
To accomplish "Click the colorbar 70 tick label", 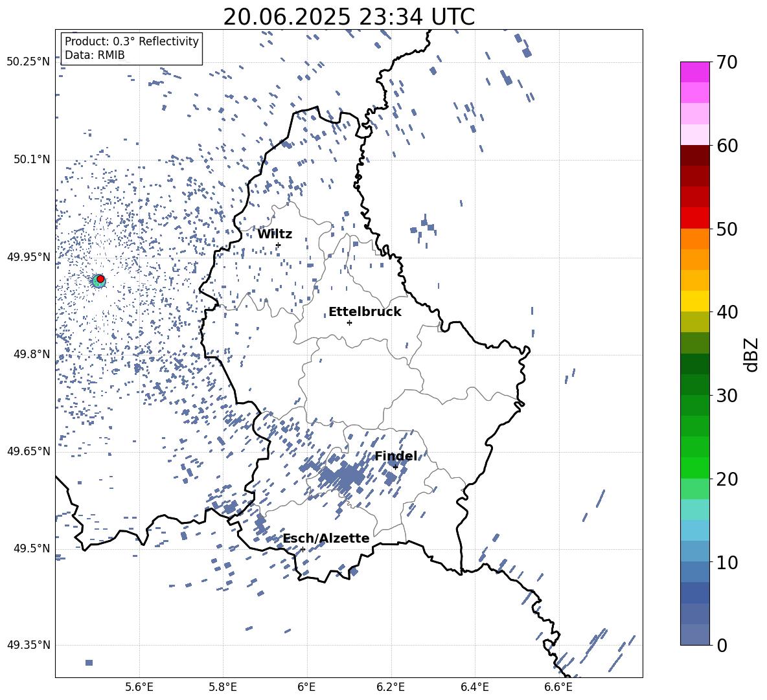I will pyautogui.click(x=727, y=62).
